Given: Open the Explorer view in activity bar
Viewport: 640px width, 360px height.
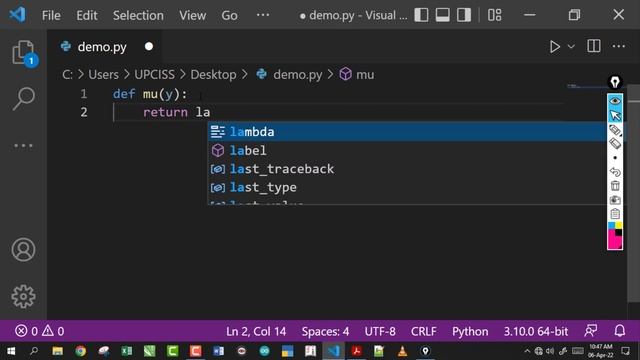Looking at the screenshot, I should pos(23,53).
